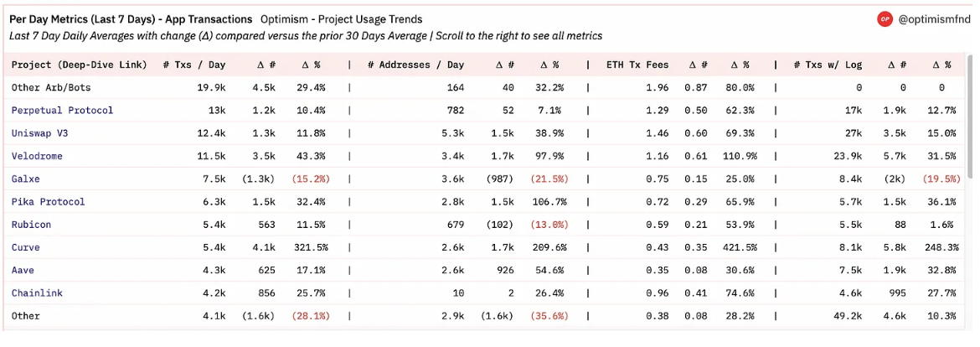Open the Rubicon project link
This screenshot has width=980, height=347.
coord(31,225)
